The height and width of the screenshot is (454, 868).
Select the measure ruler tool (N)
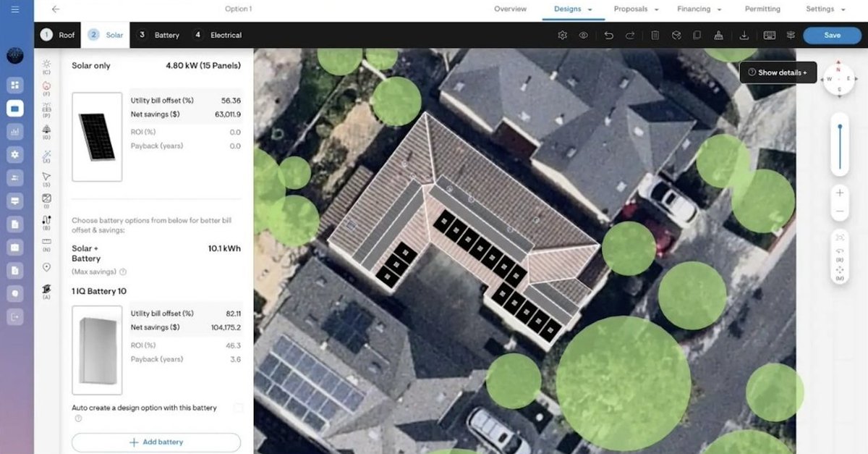coord(46,244)
